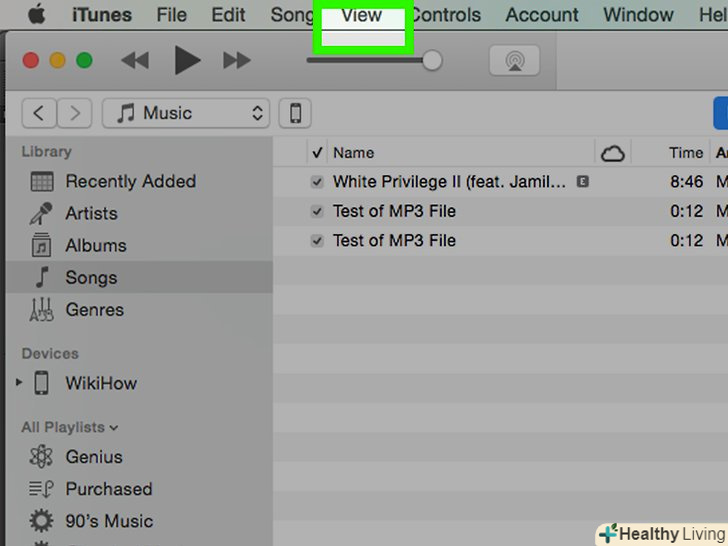Click the WikiHow phone icon
Screen dimensions: 728x546
coord(41,383)
